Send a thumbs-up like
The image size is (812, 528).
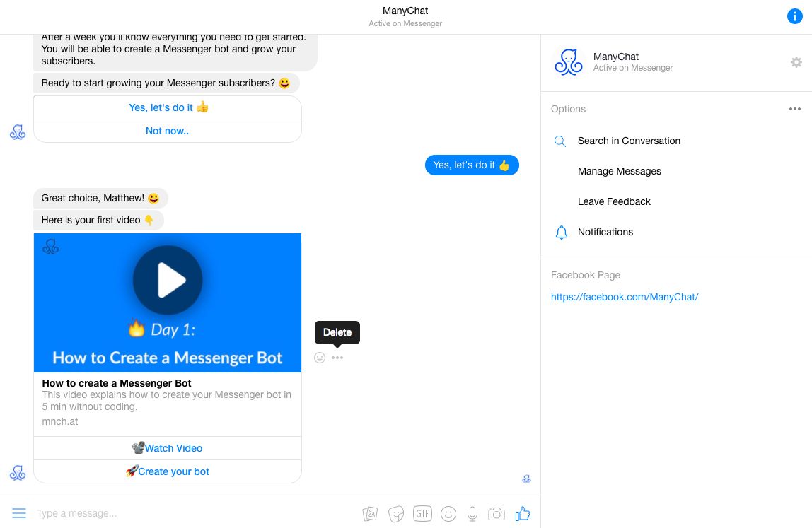[523, 513]
